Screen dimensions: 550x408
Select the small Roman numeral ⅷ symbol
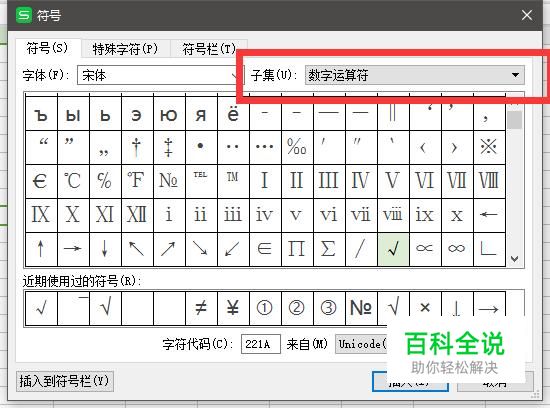[393, 215]
